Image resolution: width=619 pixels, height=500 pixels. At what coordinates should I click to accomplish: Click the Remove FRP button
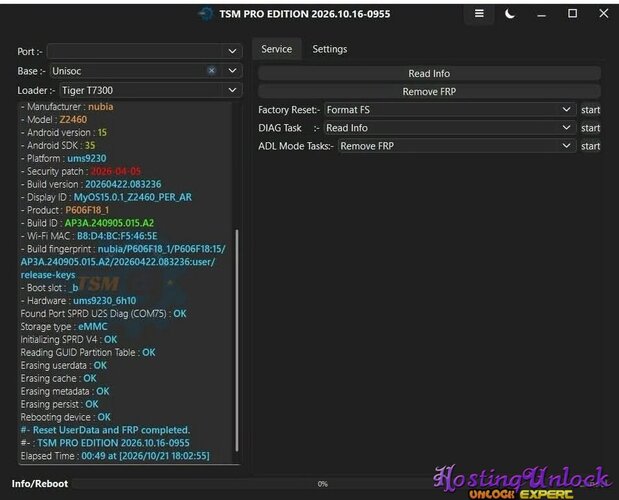pyautogui.click(x=429, y=92)
